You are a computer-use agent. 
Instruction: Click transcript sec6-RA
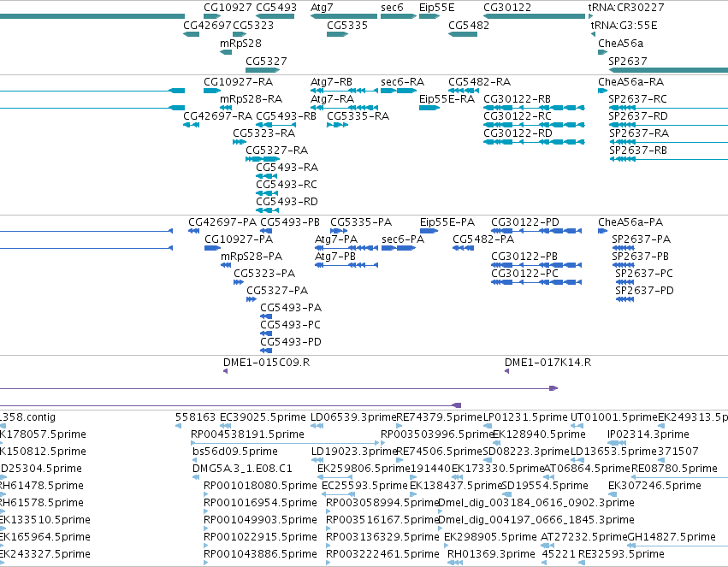[x=403, y=82]
